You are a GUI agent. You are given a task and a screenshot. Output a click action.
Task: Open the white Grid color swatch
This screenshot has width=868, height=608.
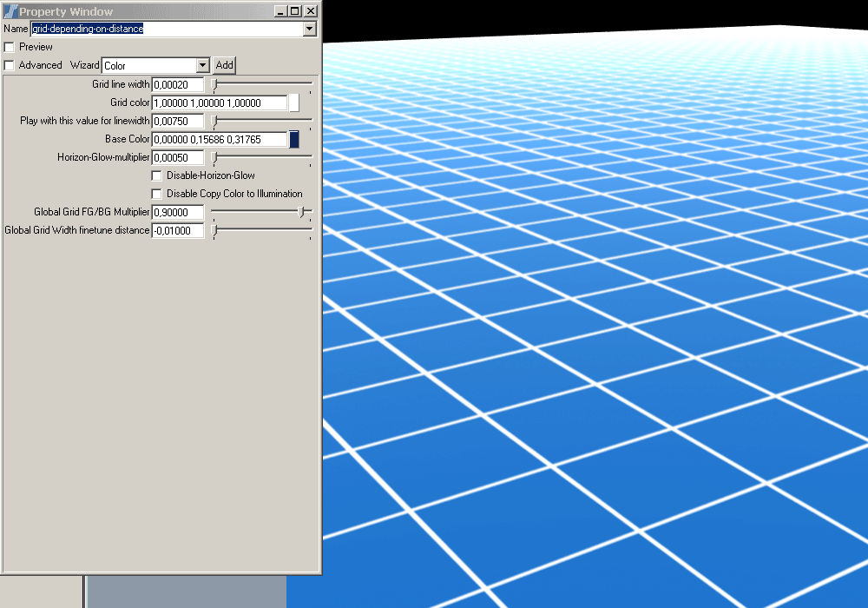click(293, 102)
